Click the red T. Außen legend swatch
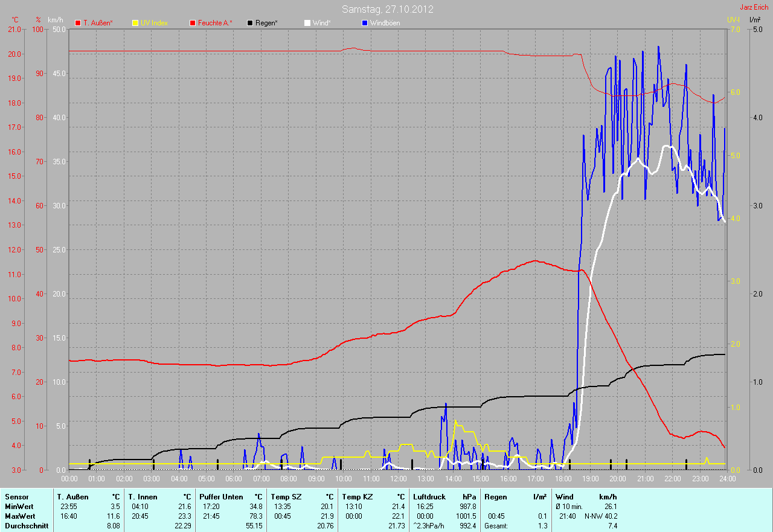773x532 pixels. pos(78,23)
